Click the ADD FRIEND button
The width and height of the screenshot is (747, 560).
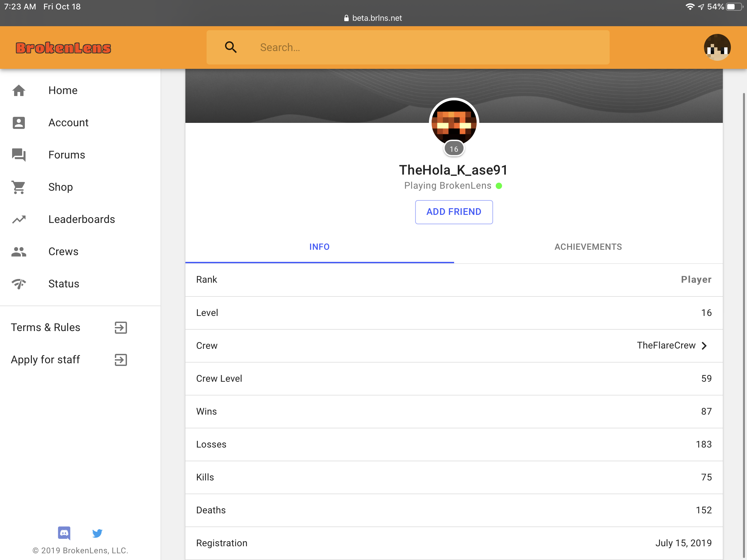tap(454, 212)
